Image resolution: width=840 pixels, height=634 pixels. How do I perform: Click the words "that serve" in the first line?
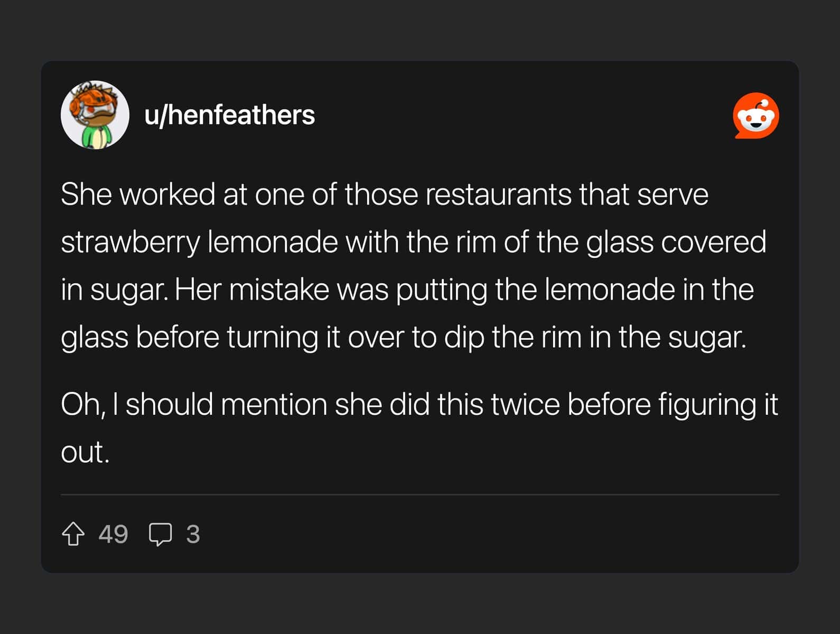tap(643, 194)
